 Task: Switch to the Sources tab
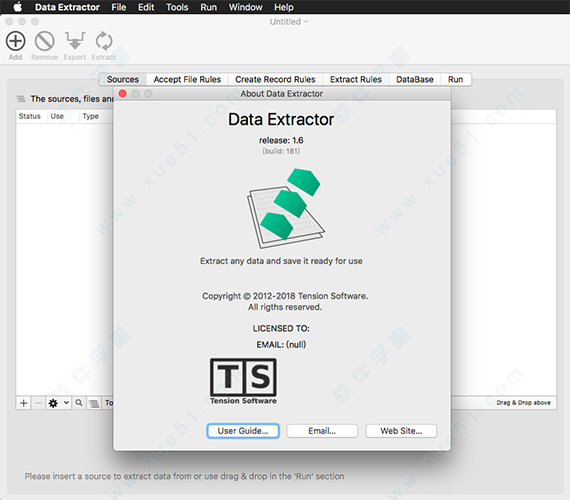pos(123,79)
